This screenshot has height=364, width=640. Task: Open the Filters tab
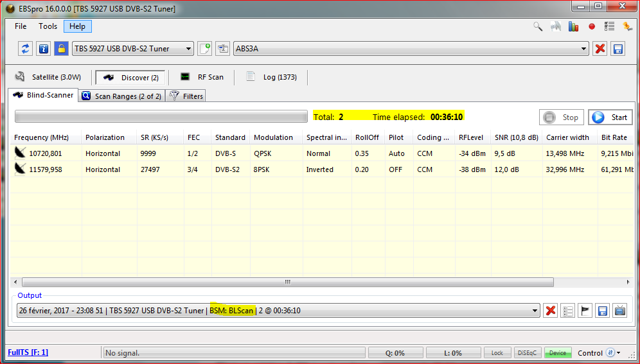[186, 96]
